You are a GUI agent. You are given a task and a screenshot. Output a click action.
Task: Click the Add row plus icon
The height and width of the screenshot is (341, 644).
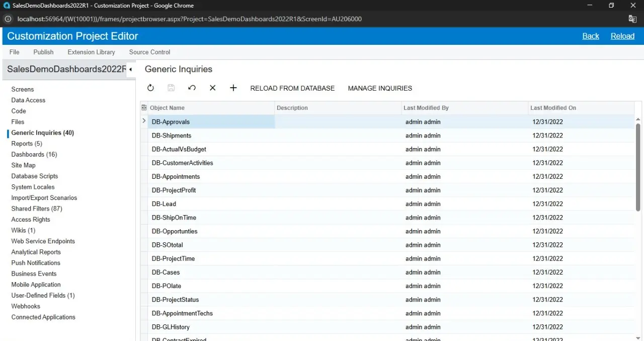pyautogui.click(x=233, y=88)
